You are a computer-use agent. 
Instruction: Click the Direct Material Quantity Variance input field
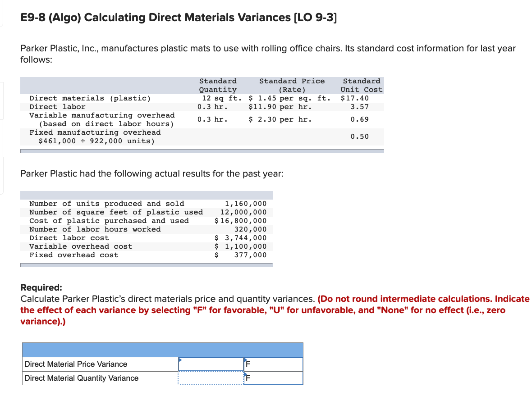tap(210, 378)
